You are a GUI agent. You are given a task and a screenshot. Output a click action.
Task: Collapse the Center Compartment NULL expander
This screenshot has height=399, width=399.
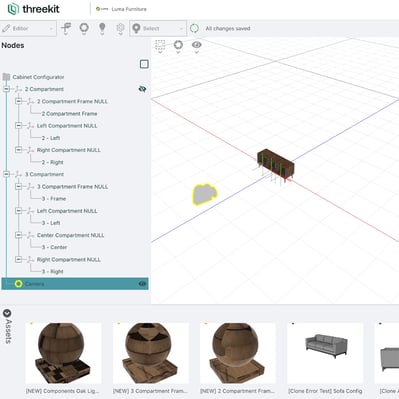(19, 235)
